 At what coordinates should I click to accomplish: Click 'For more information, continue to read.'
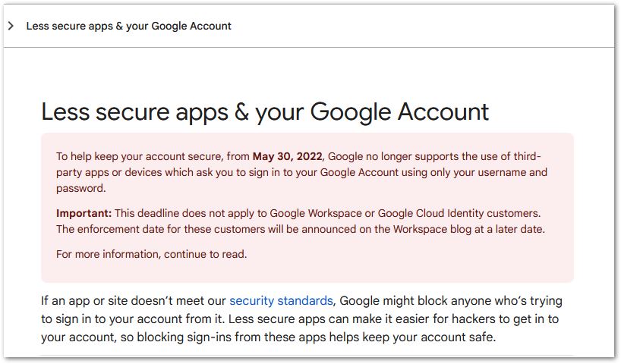[x=152, y=254]
